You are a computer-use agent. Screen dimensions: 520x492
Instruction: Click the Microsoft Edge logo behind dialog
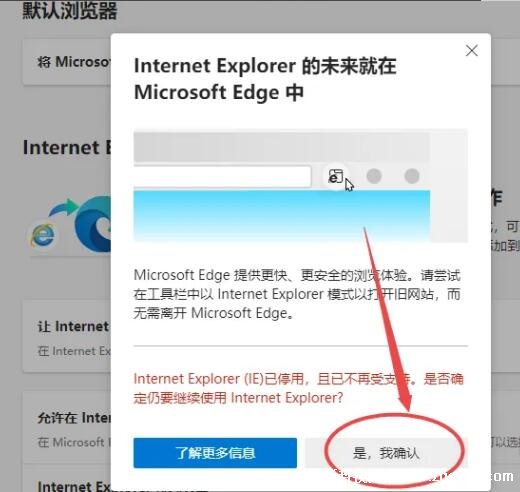pyautogui.click(x=93, y=224)
